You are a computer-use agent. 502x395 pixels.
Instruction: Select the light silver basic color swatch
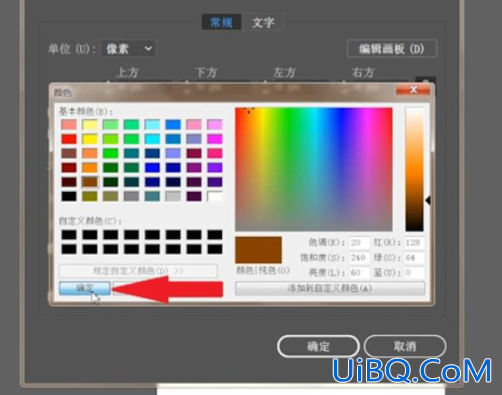(173, 196)
